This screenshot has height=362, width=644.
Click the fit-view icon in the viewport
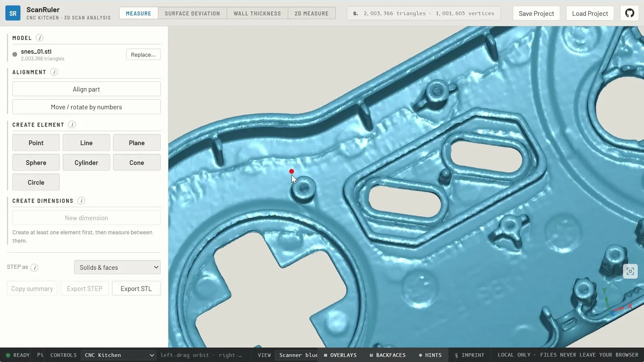[630, 271]
